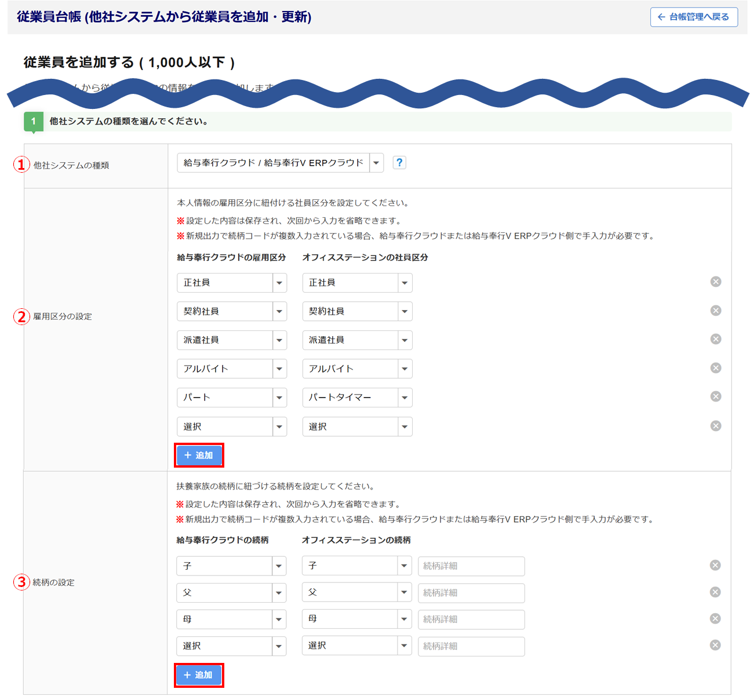Viewport: 750px width, 700px height.
Task: Click the blue question mark help icon
Action: point(399,163)
